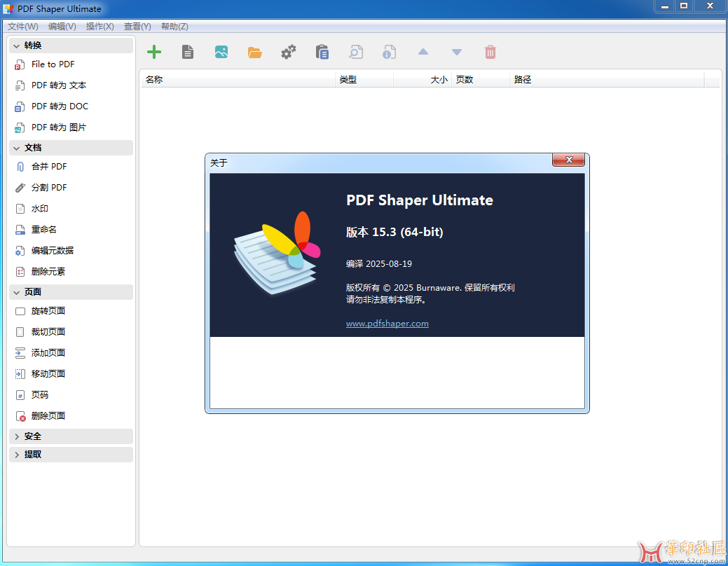728x566 pixels.
Task: Expand the 提取 section
Action: (71, 455)
